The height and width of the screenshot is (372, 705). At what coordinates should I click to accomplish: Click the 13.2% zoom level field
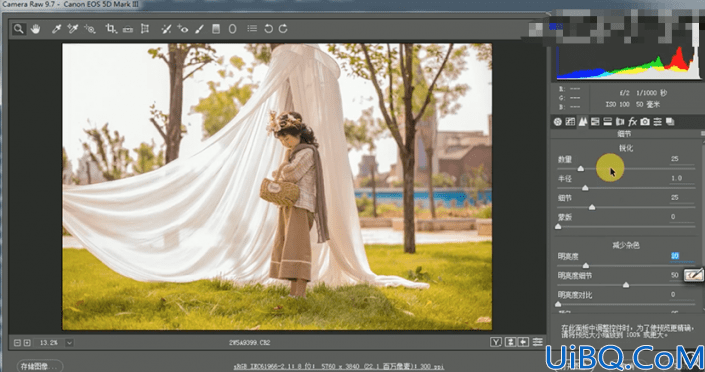tap(49, 343)
